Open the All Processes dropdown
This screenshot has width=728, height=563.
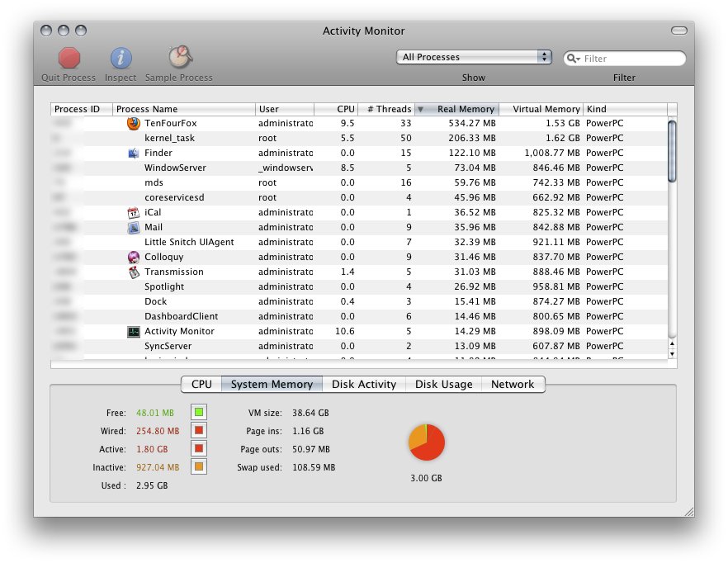(474, 57)
